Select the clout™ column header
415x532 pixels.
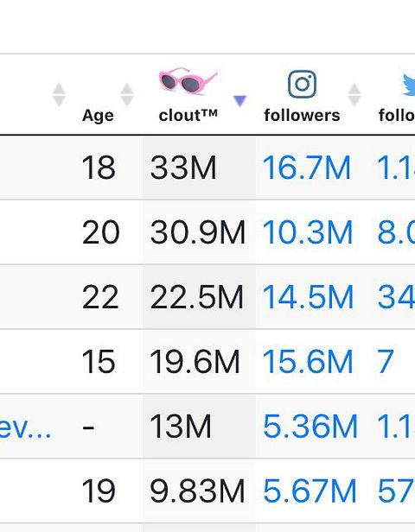click(x=188, y=115)
